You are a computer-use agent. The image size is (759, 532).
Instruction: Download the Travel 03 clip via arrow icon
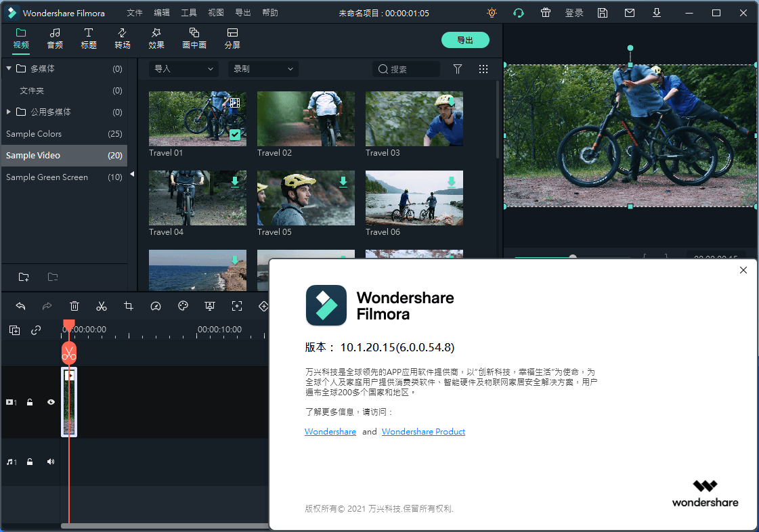[x=451, y=103]
